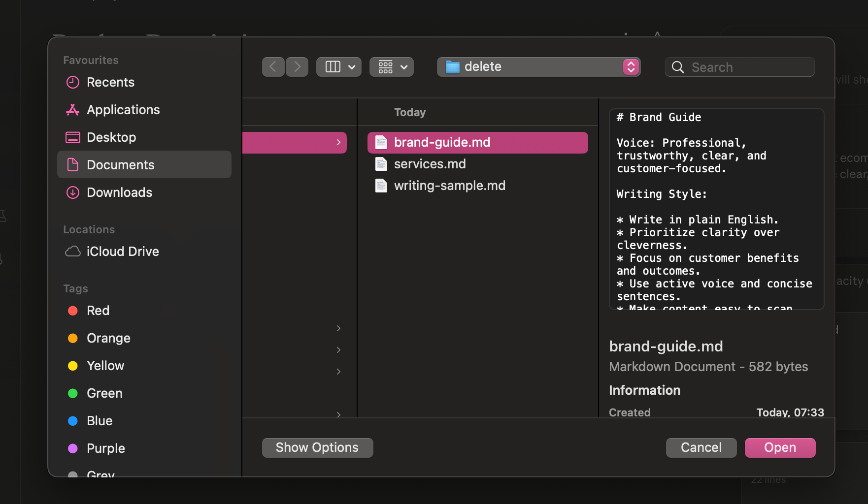
Task: Click the writing-sample.md document icon
Action: 381,186
